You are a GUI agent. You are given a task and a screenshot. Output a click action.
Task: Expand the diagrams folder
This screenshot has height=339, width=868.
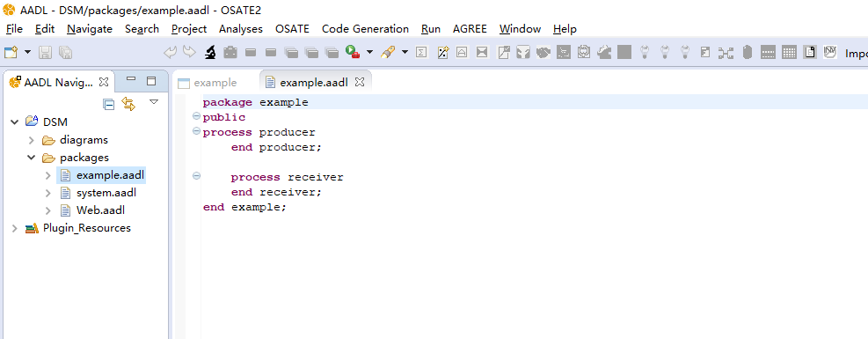tap(32, 140)
